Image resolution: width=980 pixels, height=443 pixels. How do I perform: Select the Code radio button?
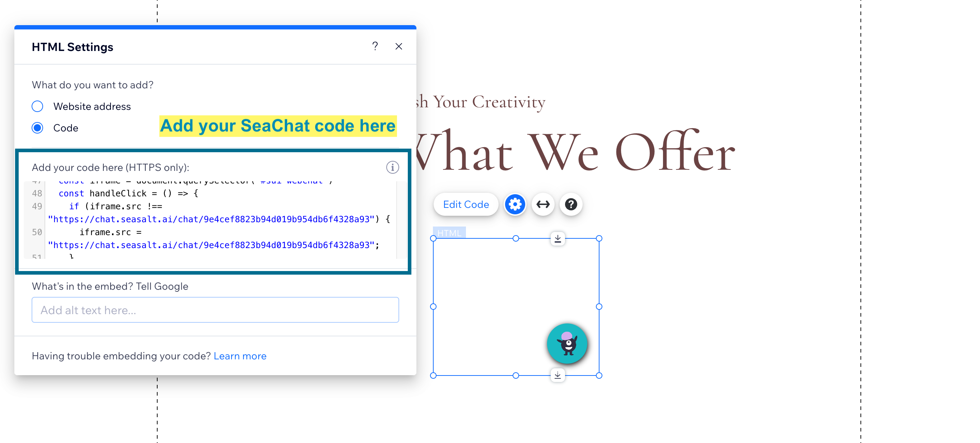click(37, 127)
